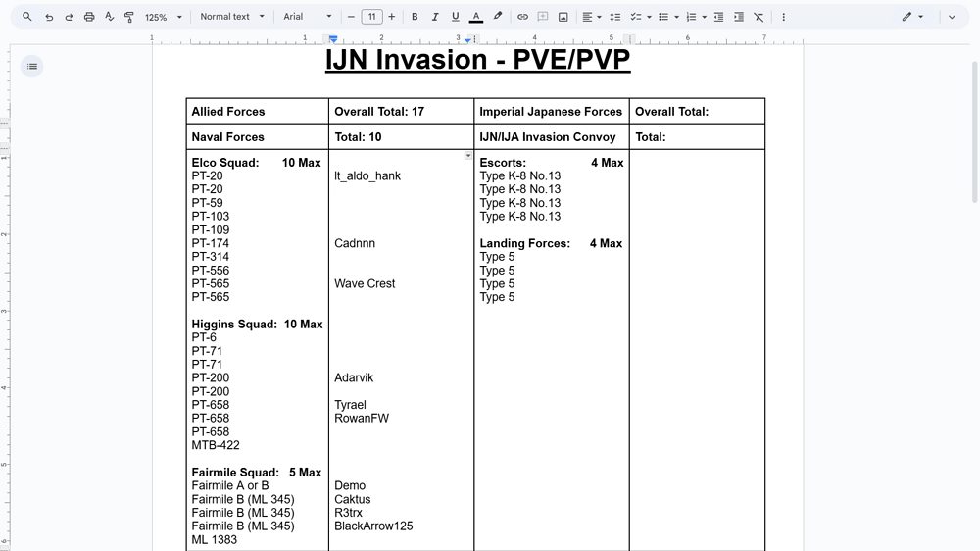
Task: Click the Naval Forces cell
Action: 258,137
